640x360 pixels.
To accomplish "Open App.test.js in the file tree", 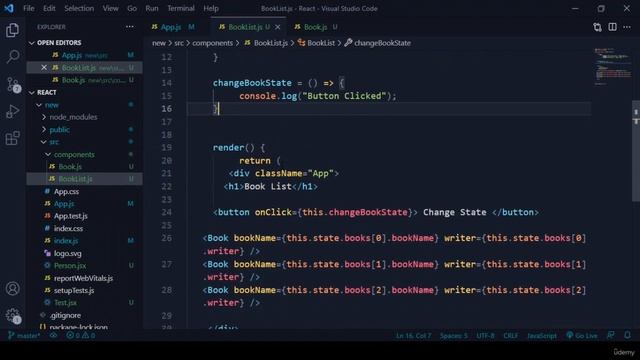I will pos(85,216).
